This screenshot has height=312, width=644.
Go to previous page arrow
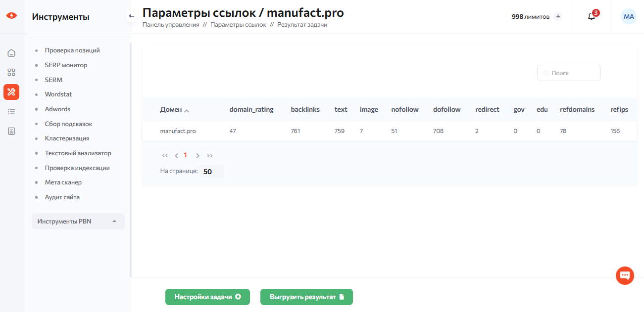click(176, 155)
